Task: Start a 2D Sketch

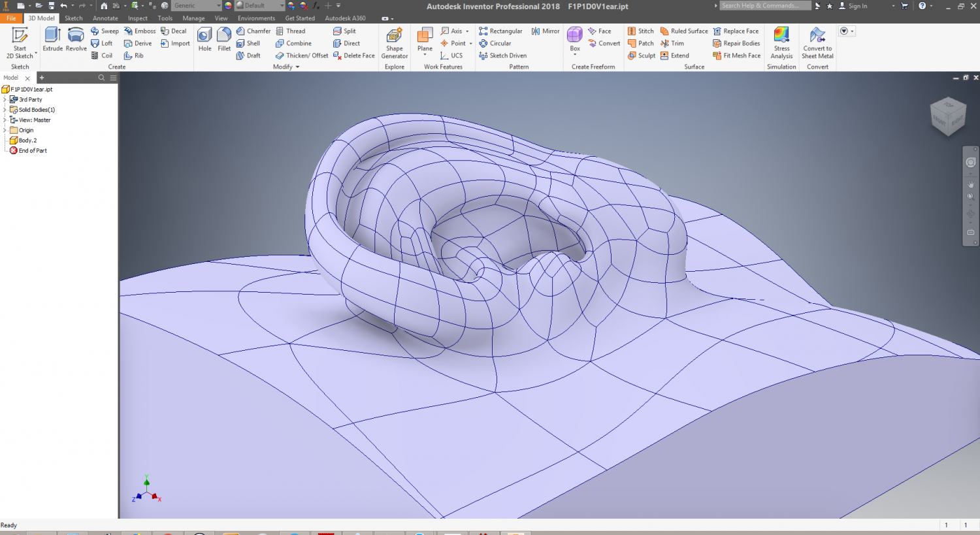Action: (x=20, y=42)
